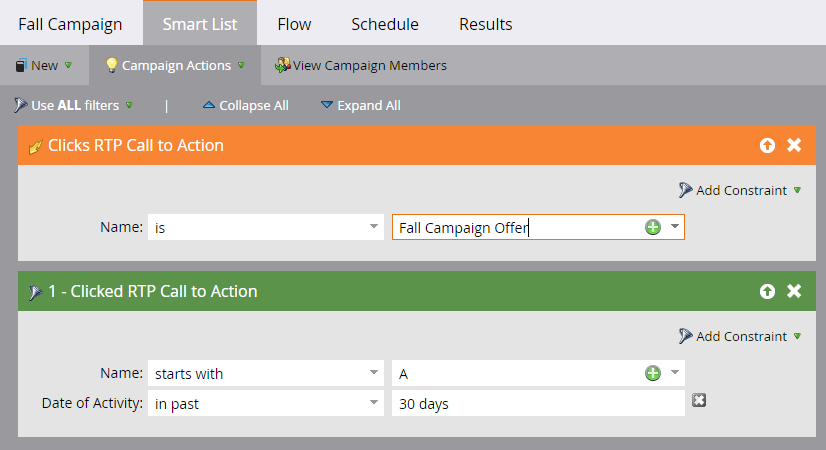Expand the 'starts with' operator dropdown
826x450 pixels.
pos(374,373)
